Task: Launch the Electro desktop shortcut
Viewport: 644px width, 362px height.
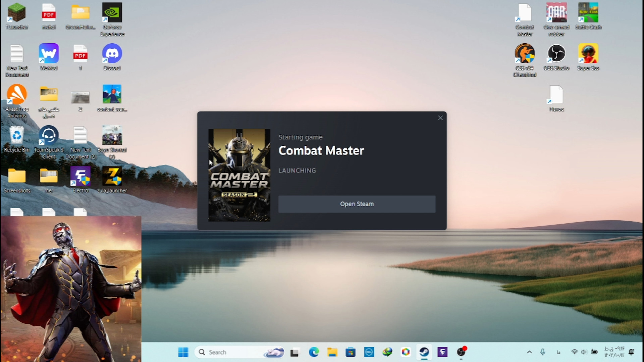Action: [80, 180]
